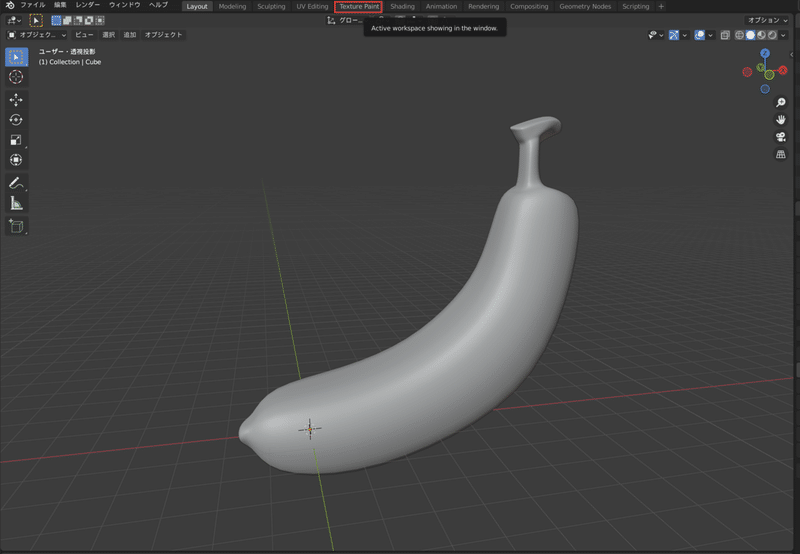Image resolution: width=800 pixels, height=554 pixels.
Task: Add a workspace with the plus button
Action: 661,7
